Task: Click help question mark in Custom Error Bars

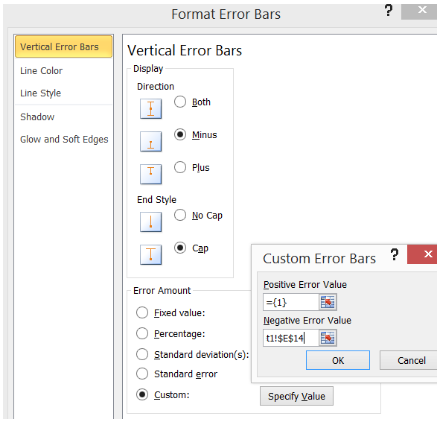Action: pyautogui.click(x=394, y=255)
